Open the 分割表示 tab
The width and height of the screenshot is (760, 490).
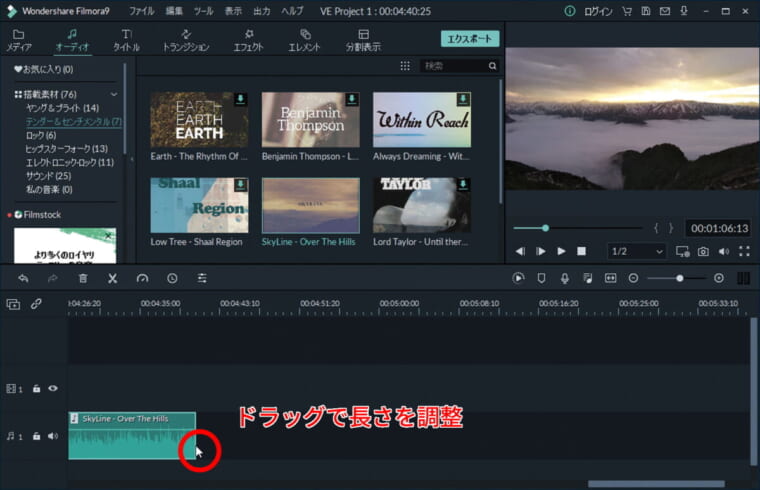(363, 40)
